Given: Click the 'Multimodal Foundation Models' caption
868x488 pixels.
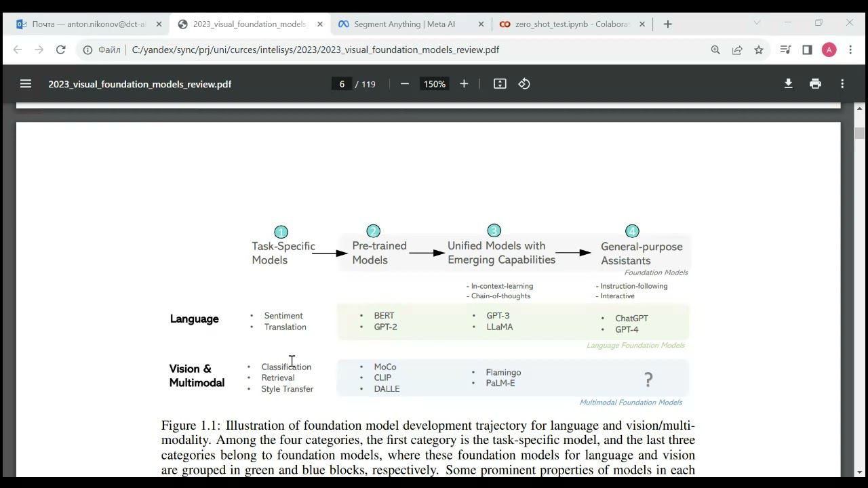Looking at the screenshot, I should pyautogui.click(x=631, y=402).
